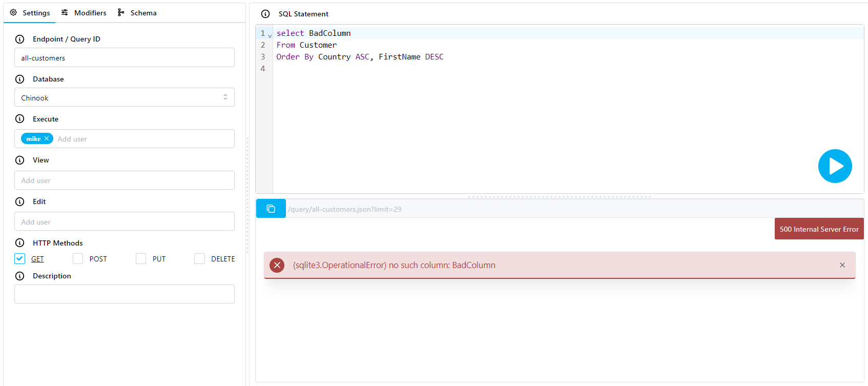Image resolution: width=868 pixels, height=386 pixels.
Task: Open the Chinook database dropdown
Action: pyautogui.click(x=124, y=97)
